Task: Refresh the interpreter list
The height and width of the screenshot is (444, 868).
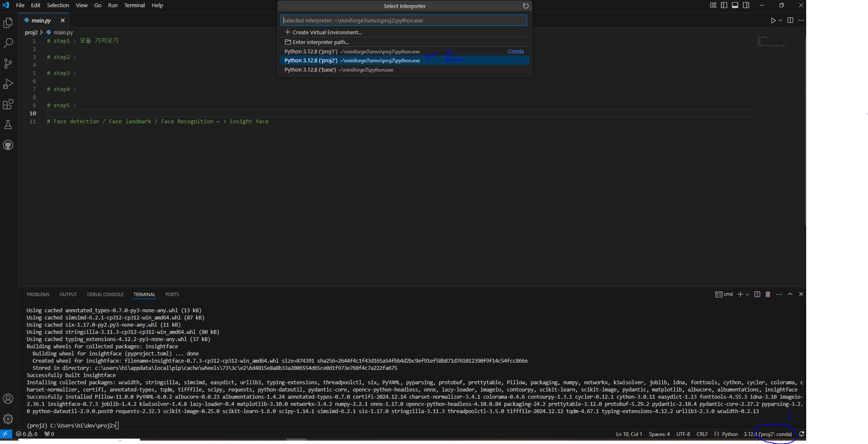Action: coord(525,6)
